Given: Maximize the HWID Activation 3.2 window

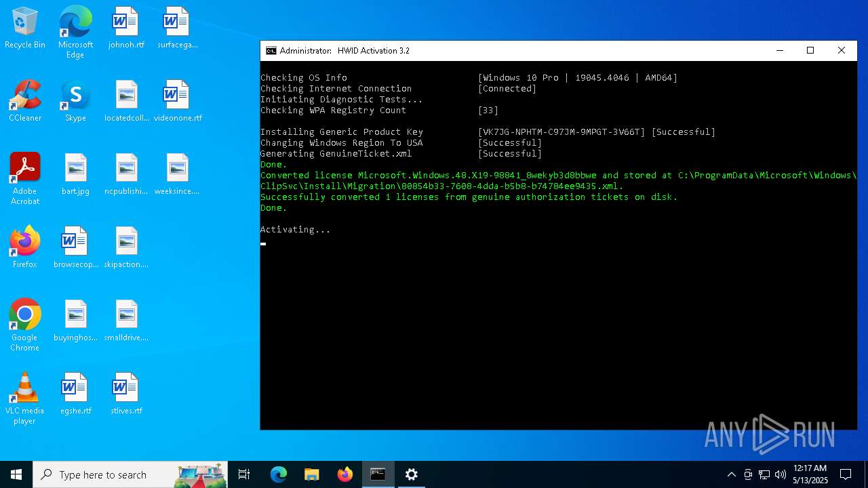Looking at the screenshot, I should pyautogui.click(x=810, y=51).
